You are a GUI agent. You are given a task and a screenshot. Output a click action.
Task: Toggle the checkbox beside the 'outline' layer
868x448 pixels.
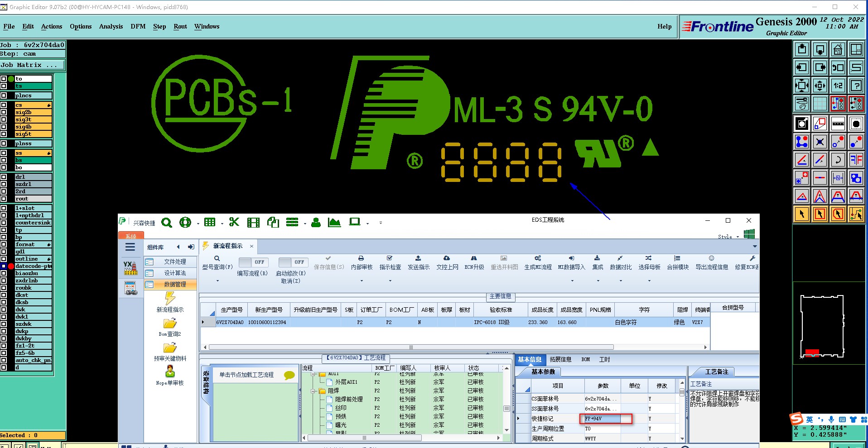pos(4,259)
